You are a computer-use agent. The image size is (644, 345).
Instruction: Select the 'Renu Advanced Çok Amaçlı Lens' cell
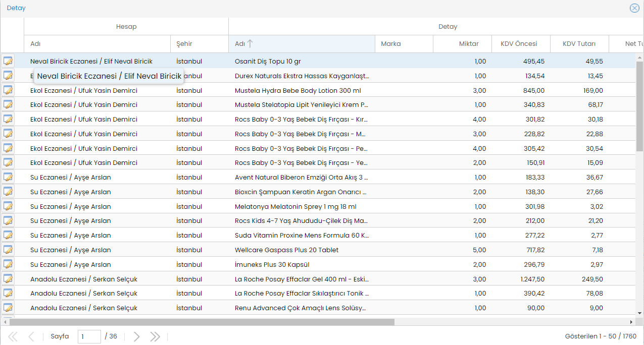[301, 308]
